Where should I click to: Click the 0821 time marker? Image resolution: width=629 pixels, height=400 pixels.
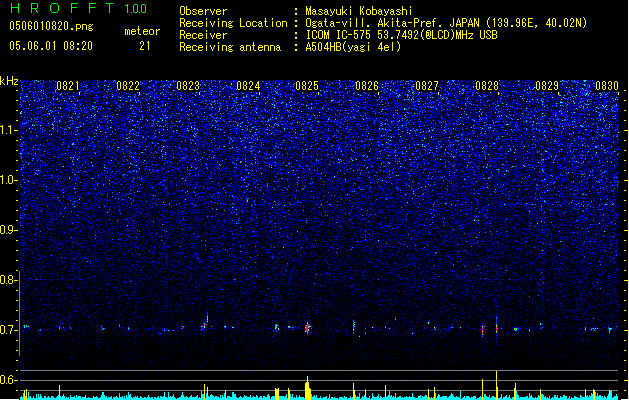tap(68, 86)
